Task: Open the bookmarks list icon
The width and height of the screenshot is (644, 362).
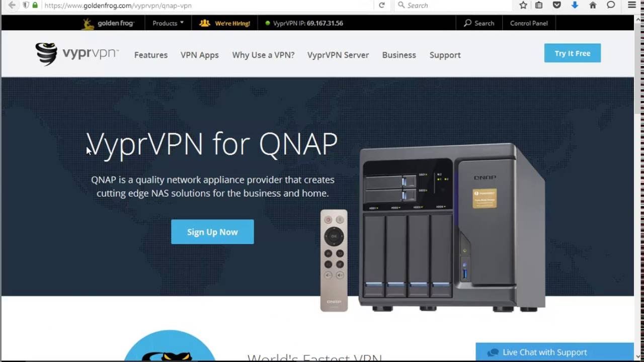Action: (539, 5)
